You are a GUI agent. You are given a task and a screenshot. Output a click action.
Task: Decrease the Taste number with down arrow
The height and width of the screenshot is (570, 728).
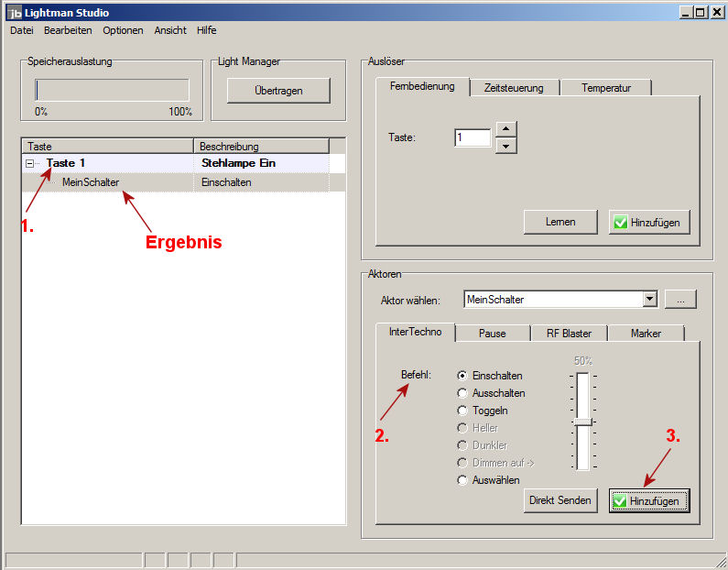tap(506, 145)
